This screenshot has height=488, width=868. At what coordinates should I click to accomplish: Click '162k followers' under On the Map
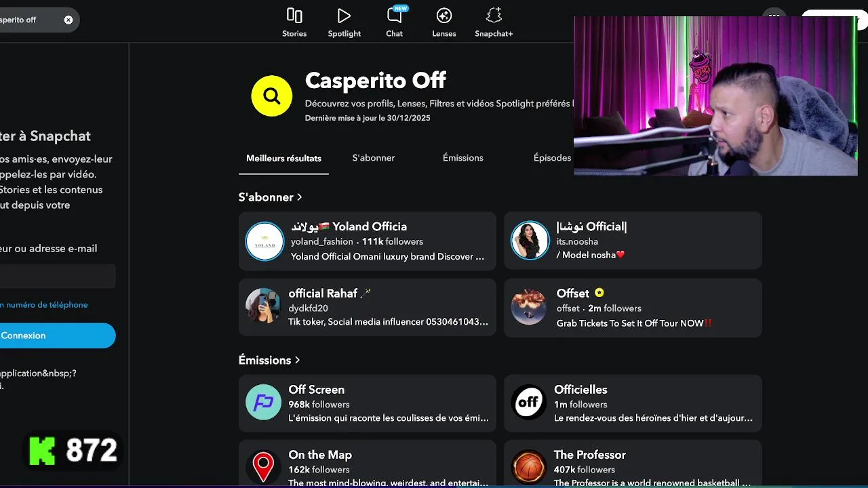pyautogui.click(x=319, y=470)
